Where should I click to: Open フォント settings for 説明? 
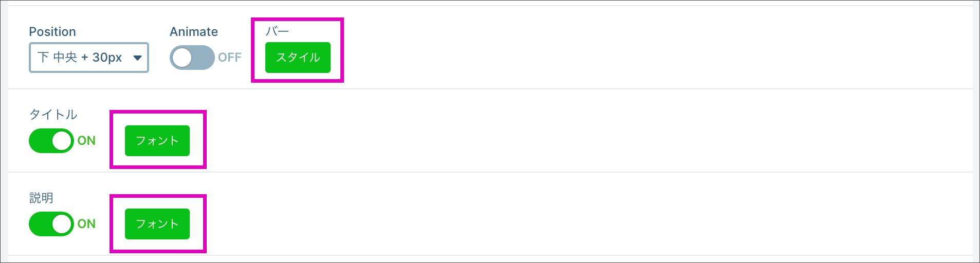click(157, 224)
